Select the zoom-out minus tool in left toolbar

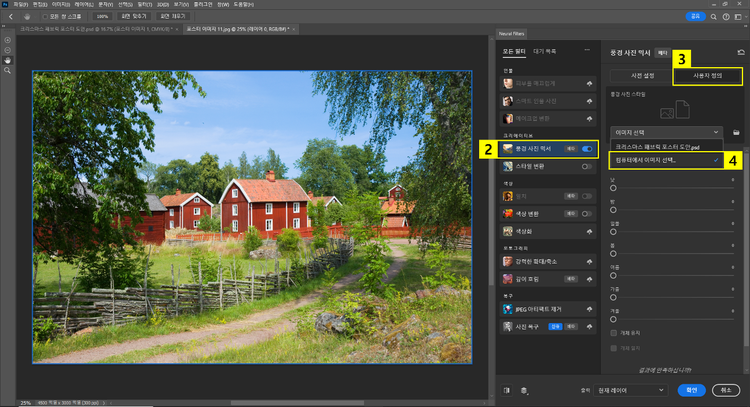(x=8, y=50)
